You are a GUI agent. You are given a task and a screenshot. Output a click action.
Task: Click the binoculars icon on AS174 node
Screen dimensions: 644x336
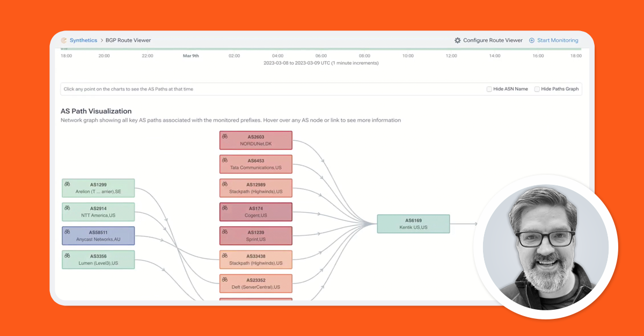point(225,207)
